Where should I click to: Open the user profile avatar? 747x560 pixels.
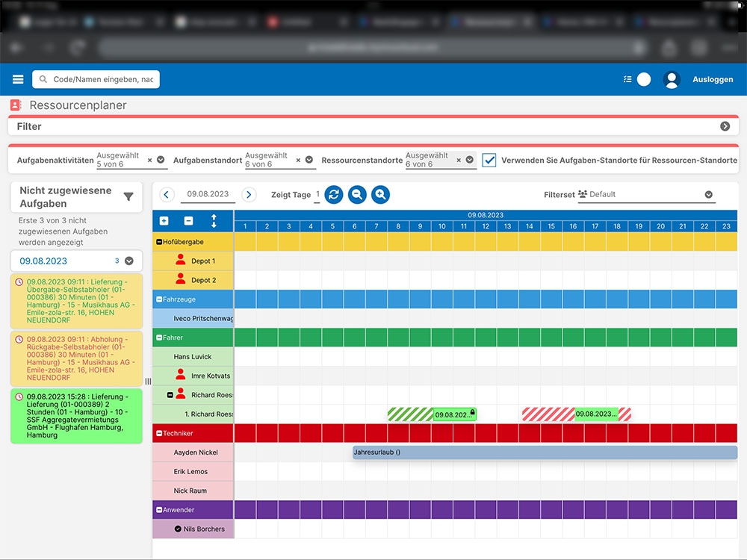672,80
